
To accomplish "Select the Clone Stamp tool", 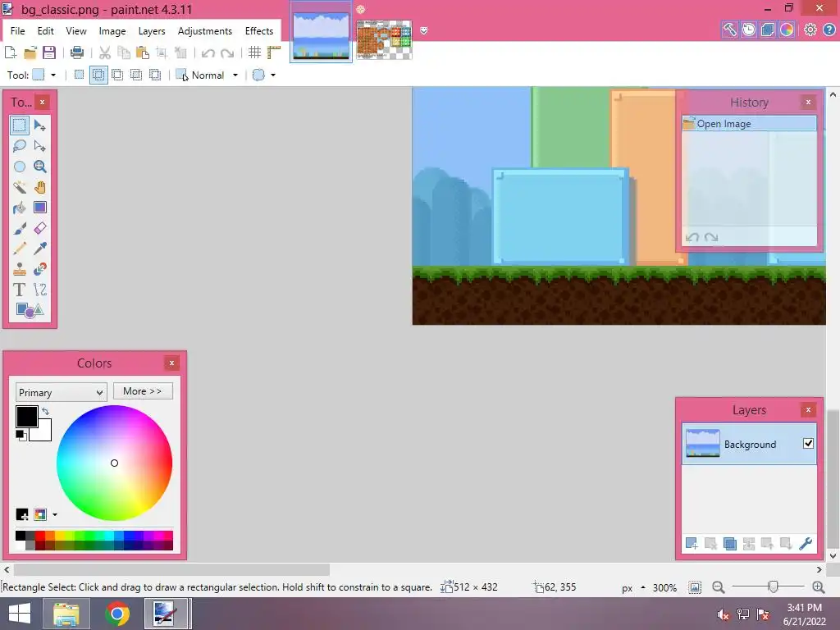I will (x=20, y=269).
